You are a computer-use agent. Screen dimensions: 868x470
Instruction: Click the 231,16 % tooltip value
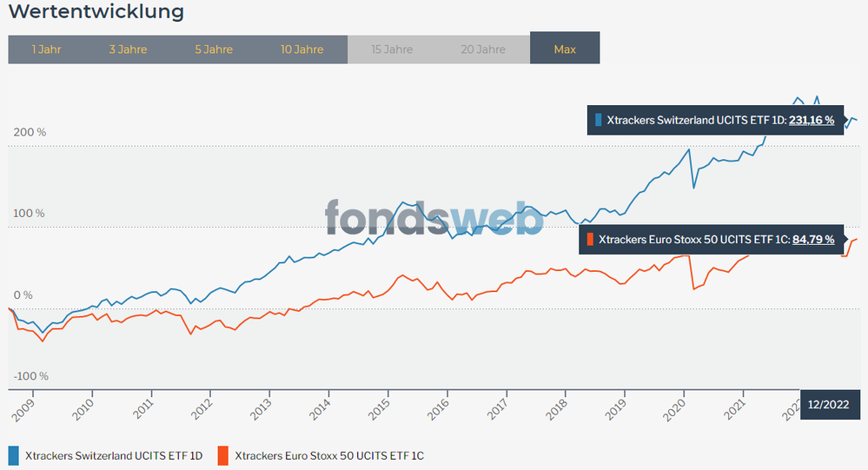[x=812, y=121]
